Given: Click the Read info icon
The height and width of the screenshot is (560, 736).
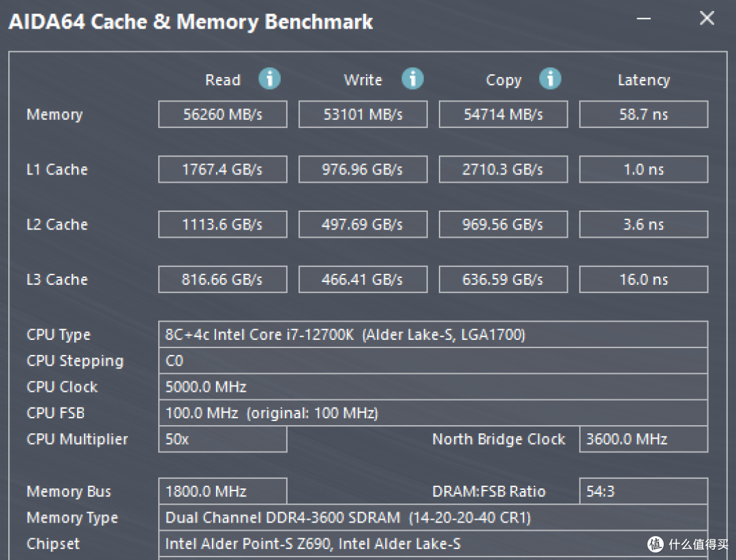Looking at the screenshot, I should pyautogui.click(x=270, y=78).
